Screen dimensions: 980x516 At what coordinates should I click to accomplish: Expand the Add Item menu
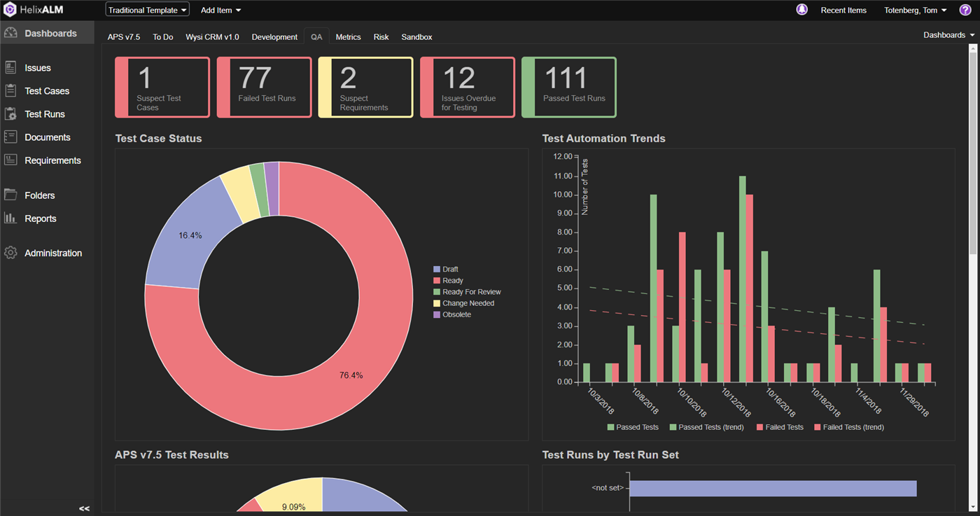(x=220, y=11)
